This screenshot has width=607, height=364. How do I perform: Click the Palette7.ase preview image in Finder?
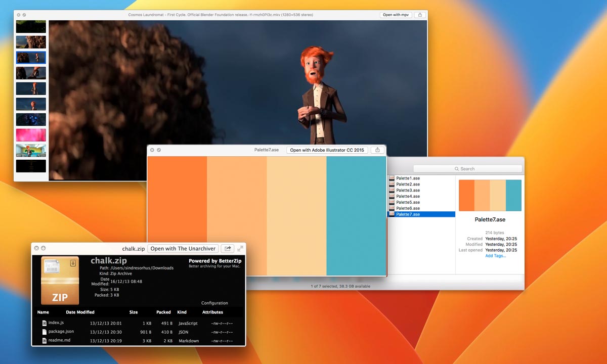coord(490,196)
